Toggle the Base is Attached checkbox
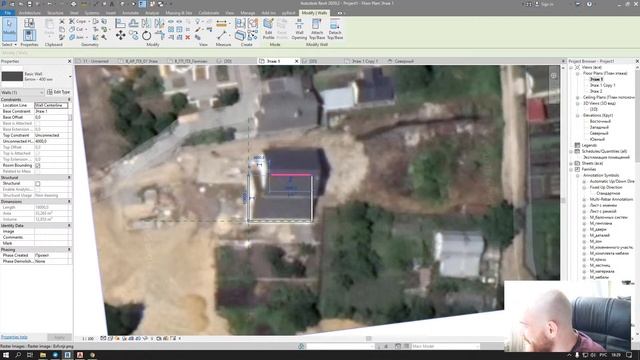Viewport: 640px width, 360px height. click(38, 123)
